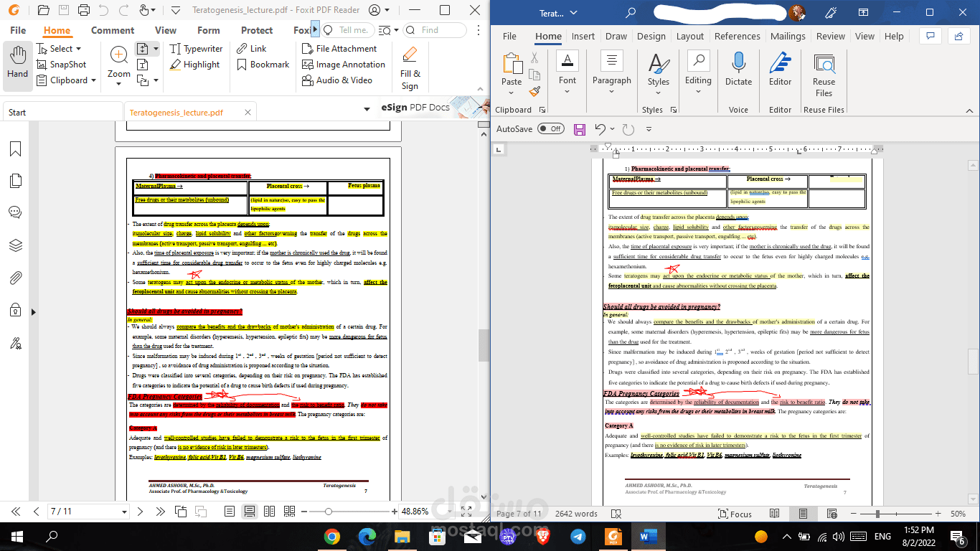Viewport: 980px width, 551px height.
Task: Switch to continuous page view in Foxit
Action: (250, 512)
